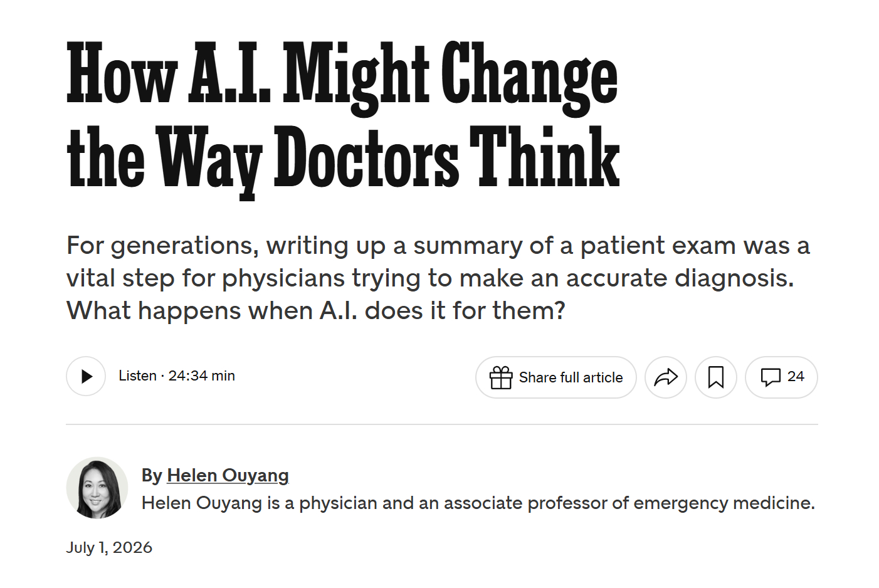Click the author bio sentence about emergency medicine

pos(478,503)
